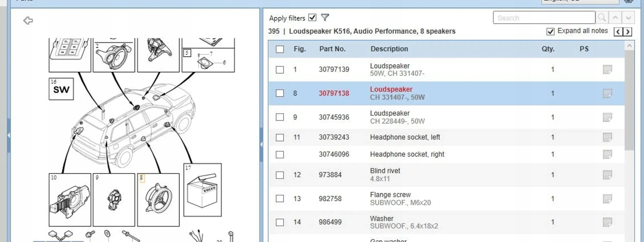The height and width of the screenshot is (242, 644).
Task: Open the filter funnel icon
Action: 325,18
